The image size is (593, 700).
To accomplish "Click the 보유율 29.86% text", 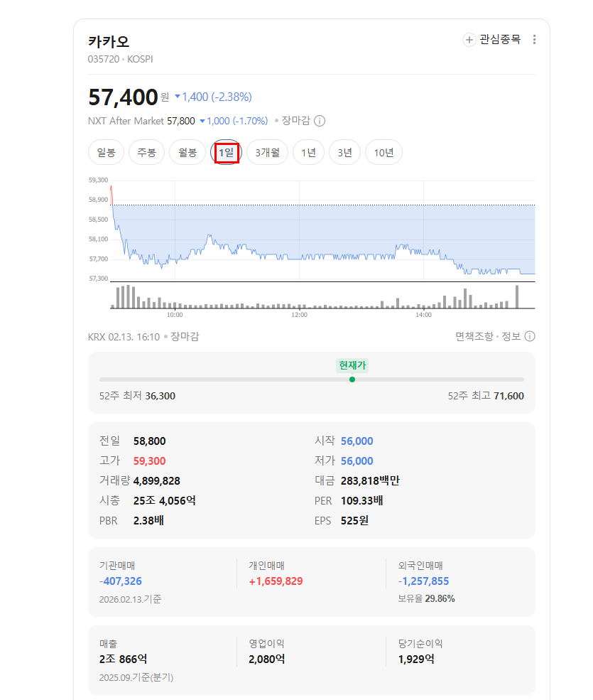I will click(x=426, y=598).
